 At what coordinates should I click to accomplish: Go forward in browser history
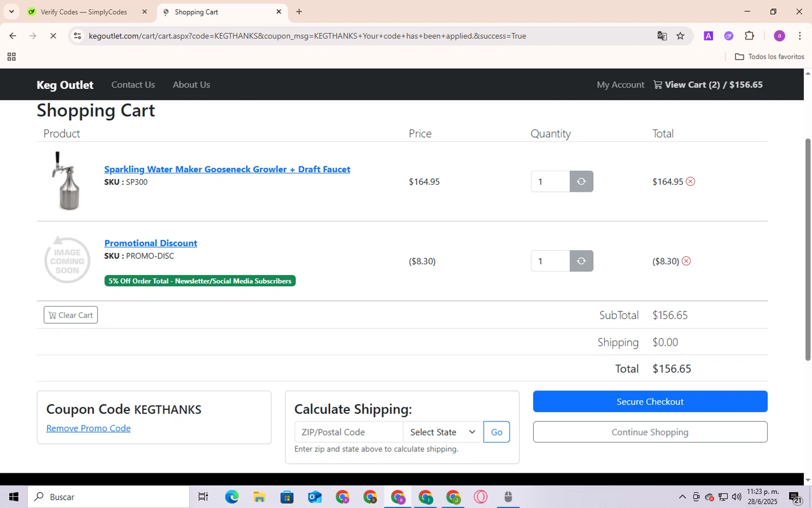coord(33,36)
